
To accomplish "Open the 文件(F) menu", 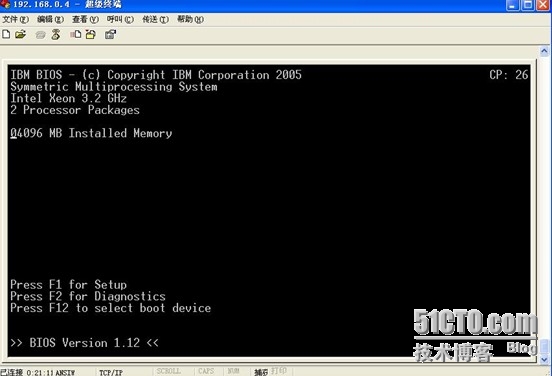I will point(15,19).
